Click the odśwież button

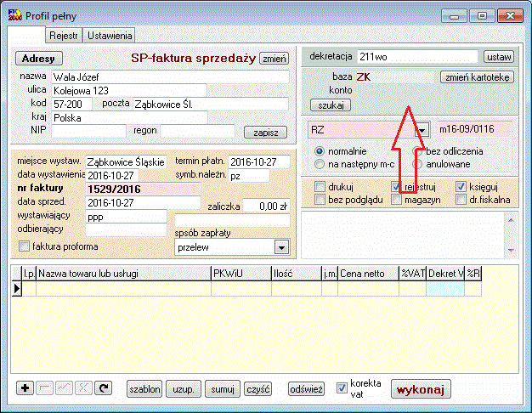306,389
